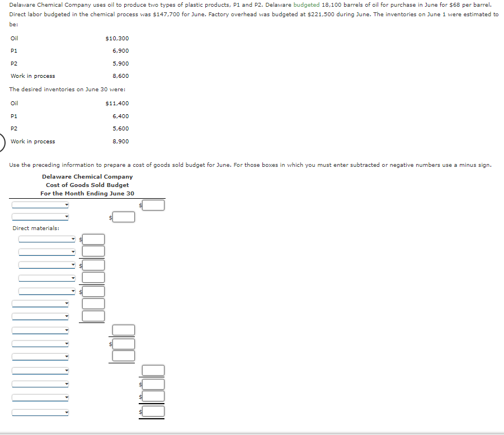The width and height of the screenshot is (504, 435).
Task: Click the June 1 P1 value '6,900'
Action: click(120, 51)
